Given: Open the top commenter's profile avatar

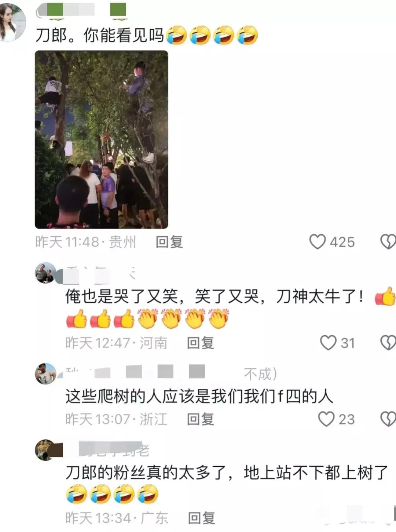Looking at the screenshot, I should pos(12,22).
